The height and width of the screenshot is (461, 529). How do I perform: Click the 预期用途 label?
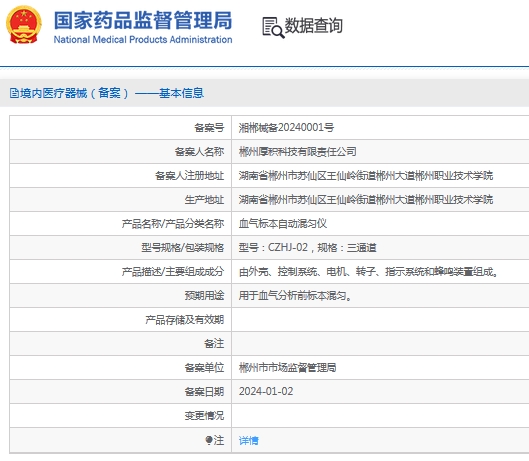pos(204,295)
